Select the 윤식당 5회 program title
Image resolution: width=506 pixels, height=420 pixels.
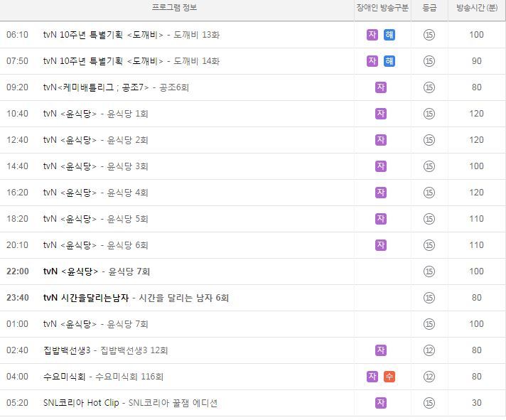pyautogui.click(x=95, y=219)
